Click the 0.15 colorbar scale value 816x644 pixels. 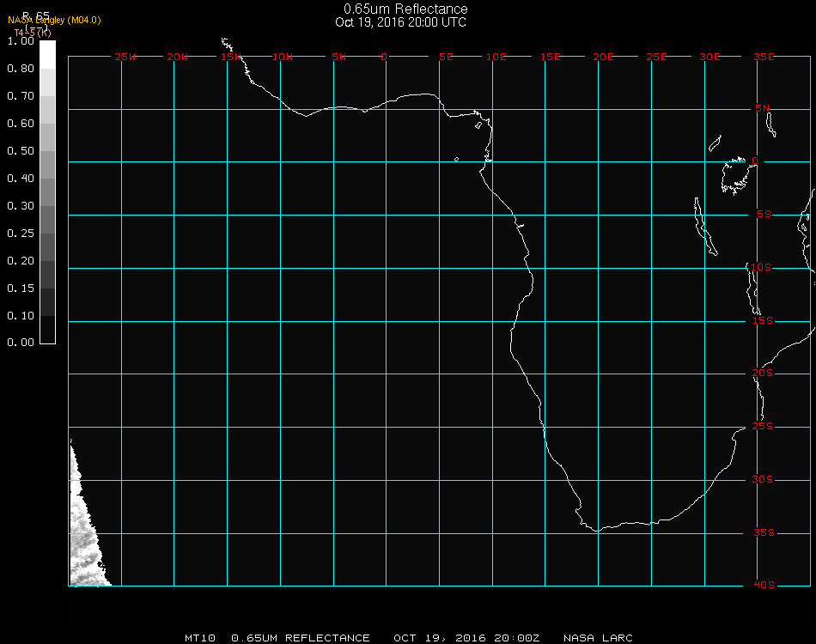21,289
